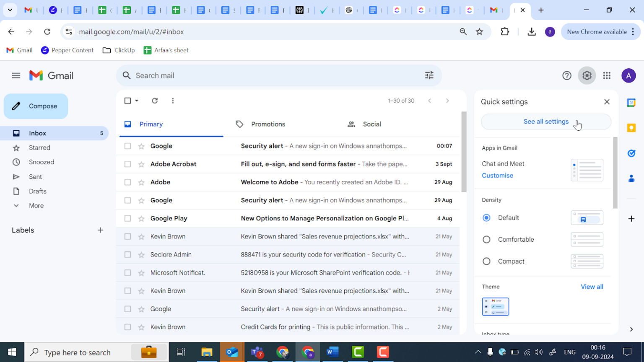Expand the More section in the sidebar
Image resolution: width=644 pixels, height=362 pixels.
pos(36,205)
